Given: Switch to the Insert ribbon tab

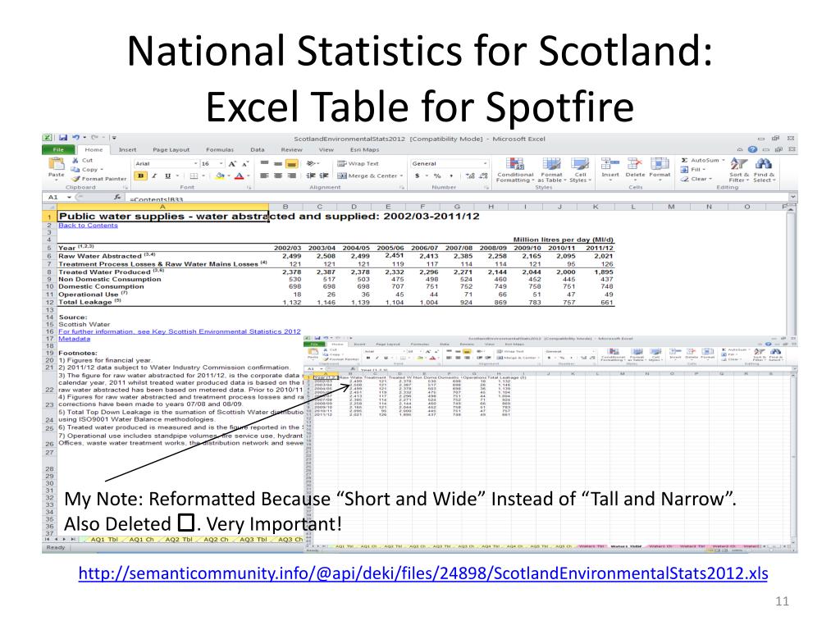Looking at the screenshot, I should click(x=127, y=149).
